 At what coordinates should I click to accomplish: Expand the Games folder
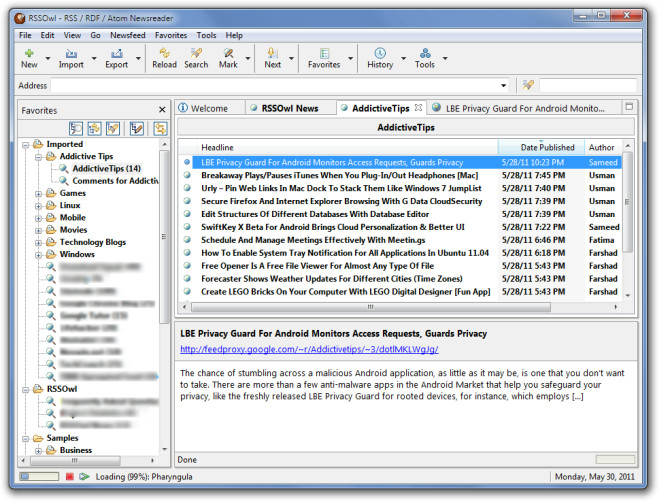(x=38, y=194)
